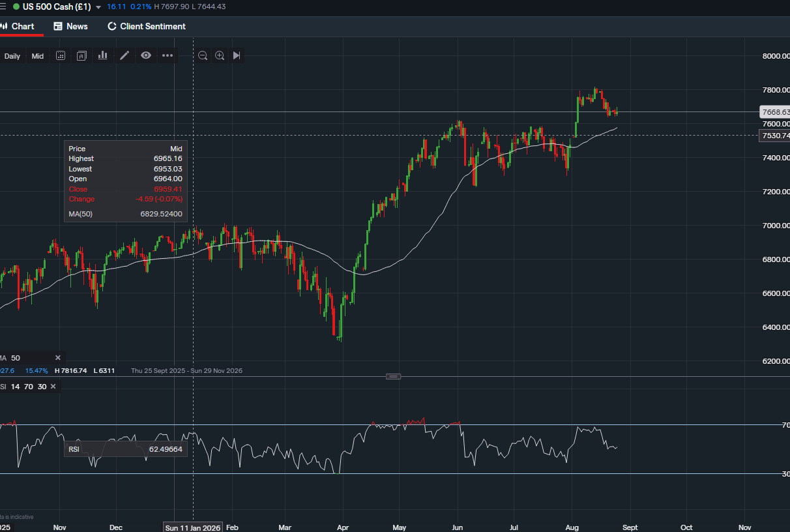Click the MA(50) 6829.52400 tooltip value
The image size is (790, 532).
coord(161,214)
